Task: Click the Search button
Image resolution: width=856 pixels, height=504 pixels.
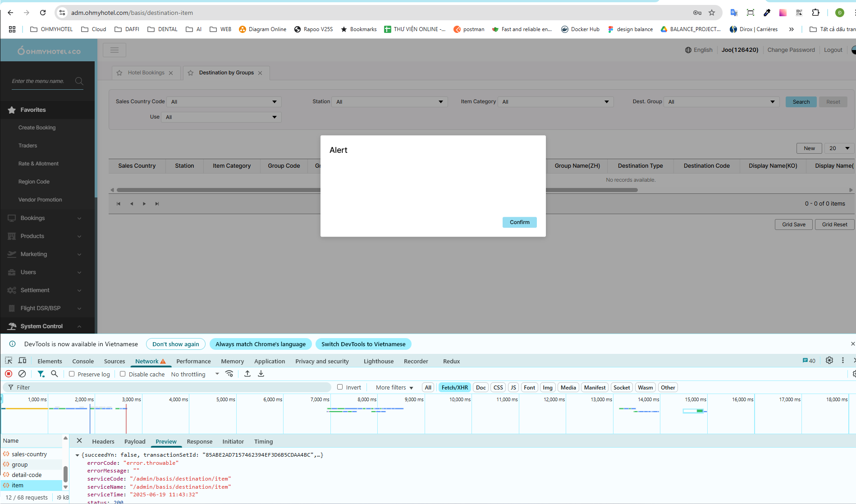Action: (801, 102)
